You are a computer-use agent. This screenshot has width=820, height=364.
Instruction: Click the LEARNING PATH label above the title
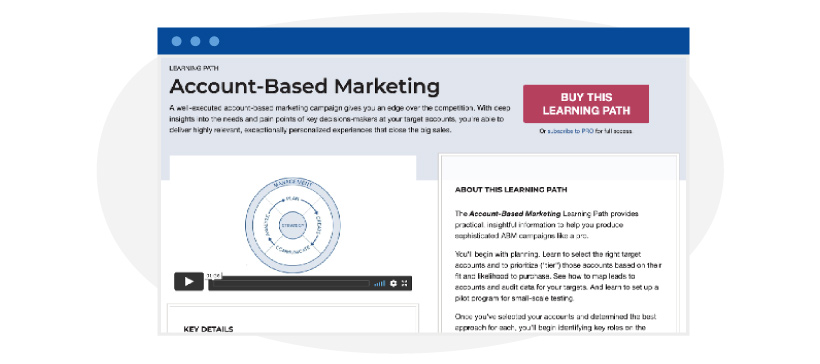(194, 68)
